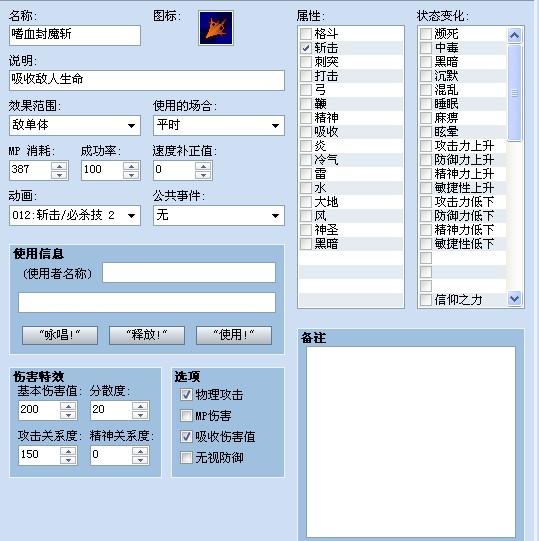Check the 格斗 attribute
Screen dimensions: 539x541
point(306,34)
